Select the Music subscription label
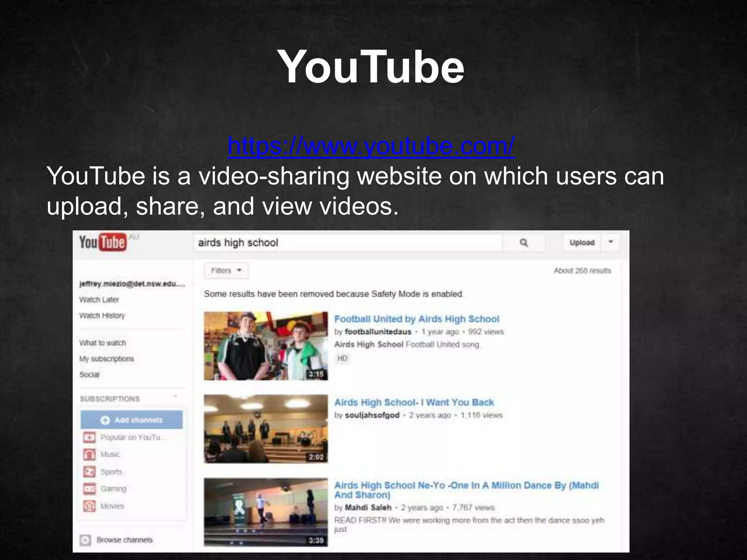Image resolution: width=747 pixels, height=560 pixels. click(110, 454)
